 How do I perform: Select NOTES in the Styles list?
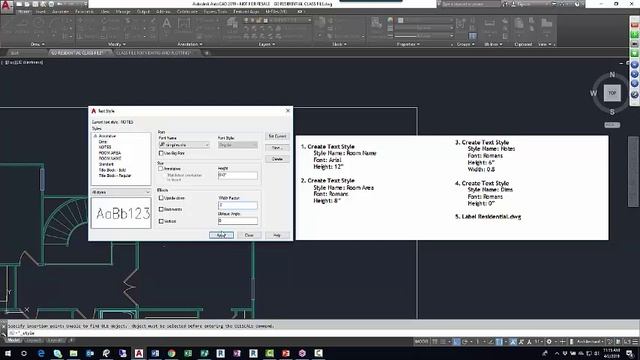coord(104,147)
